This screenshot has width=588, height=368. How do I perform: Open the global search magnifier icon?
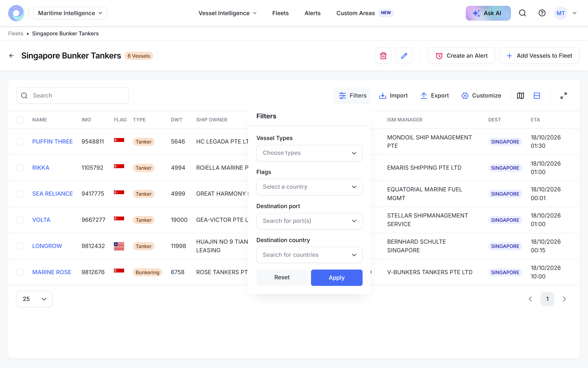click(522, 13)
